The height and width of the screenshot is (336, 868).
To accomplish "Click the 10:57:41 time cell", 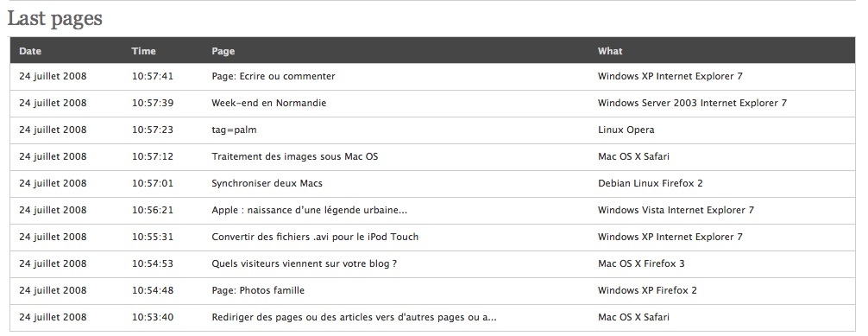I will coord(152,77).
